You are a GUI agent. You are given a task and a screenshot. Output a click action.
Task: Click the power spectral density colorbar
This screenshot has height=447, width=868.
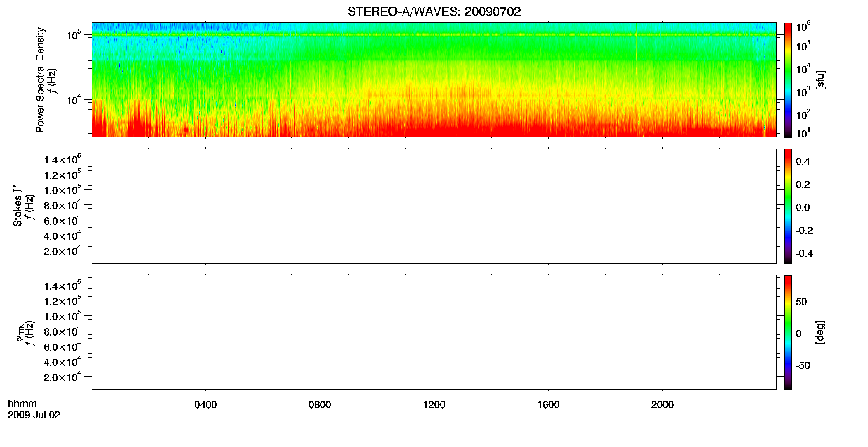788,80
